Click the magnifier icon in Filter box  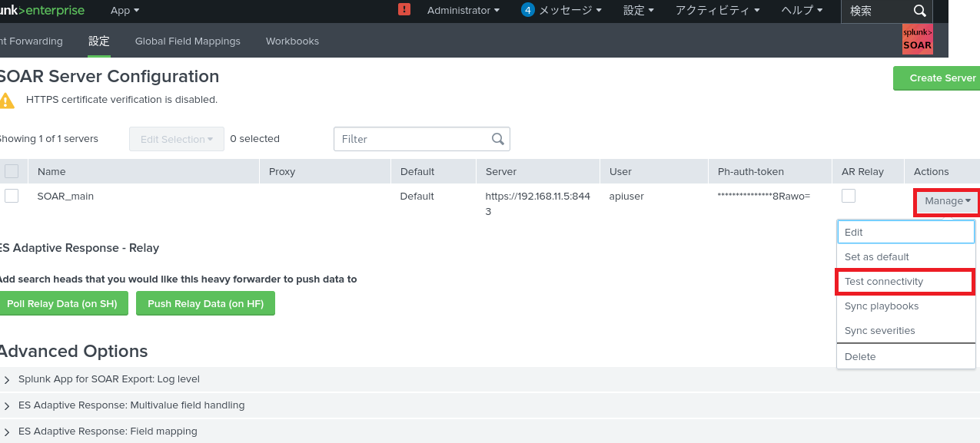(x=498, y=139)
